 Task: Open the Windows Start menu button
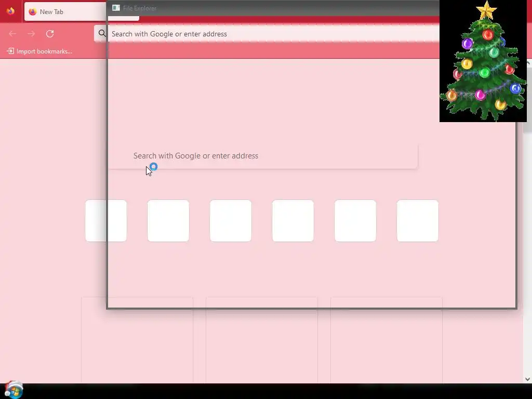pyautogui.click(x=14, y=390)
